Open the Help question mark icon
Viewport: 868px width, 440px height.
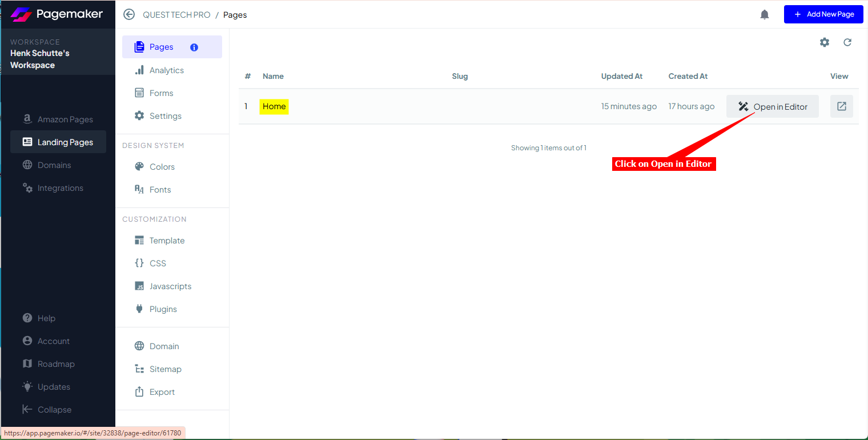click(x=27, y=318)
